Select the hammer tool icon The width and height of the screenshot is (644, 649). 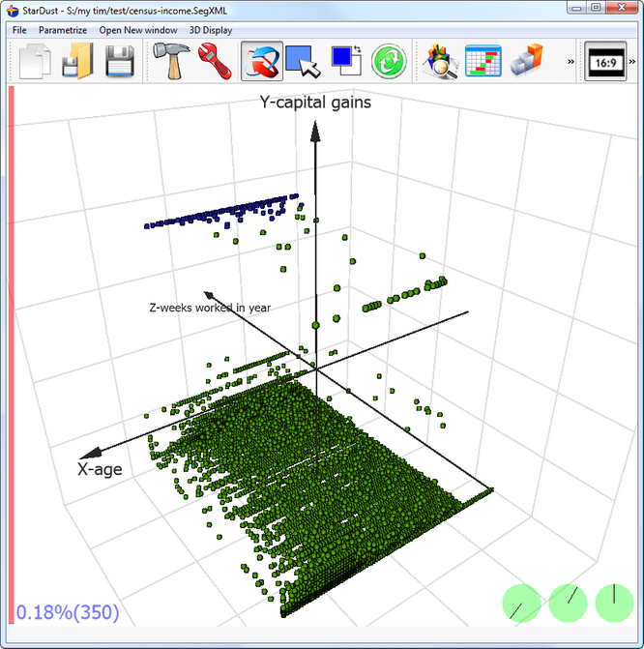[x=171, y=60]
